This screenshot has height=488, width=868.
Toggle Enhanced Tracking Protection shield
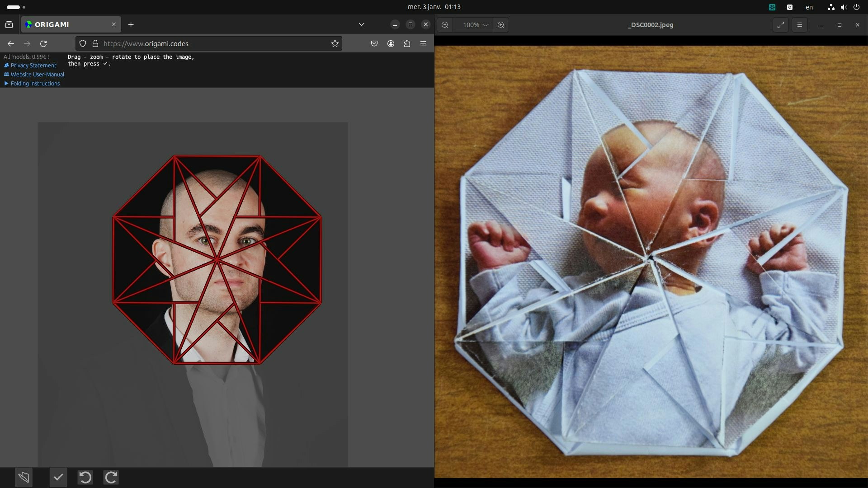coord(82,43)
